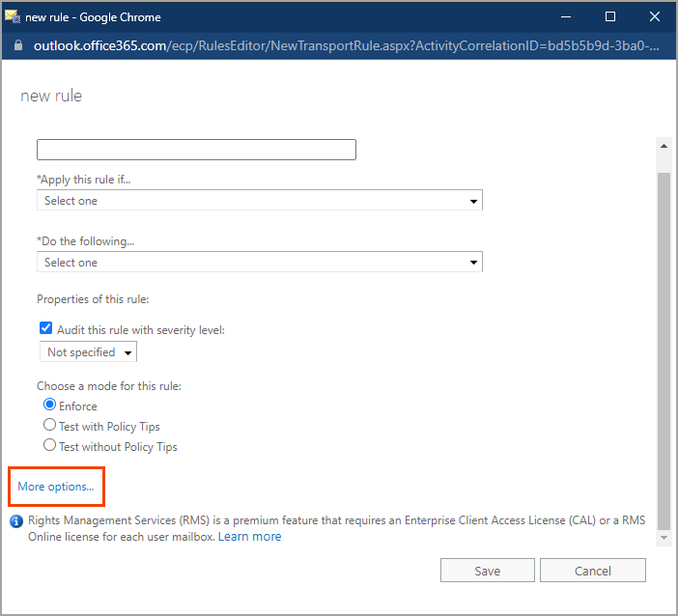Click the scrollbar up arrow

[x=664, y=146]
